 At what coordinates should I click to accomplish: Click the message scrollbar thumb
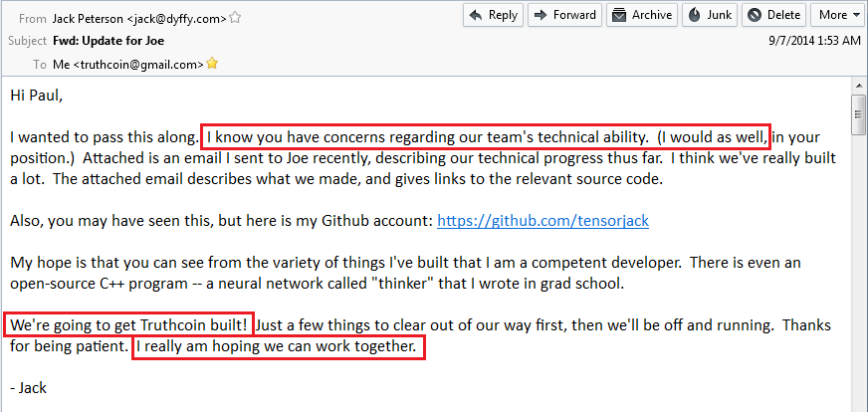(x=858, y=113)
